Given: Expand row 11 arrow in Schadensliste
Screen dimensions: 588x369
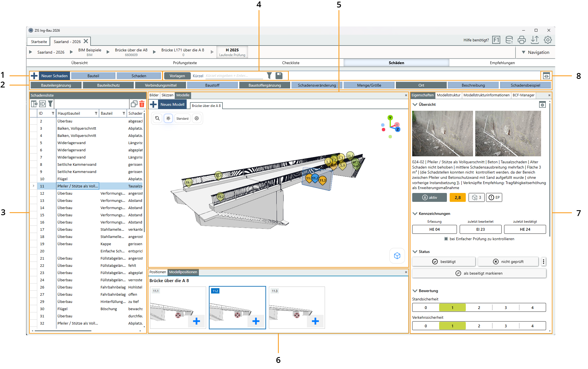Looking at the screenshot, I should 34,186.
